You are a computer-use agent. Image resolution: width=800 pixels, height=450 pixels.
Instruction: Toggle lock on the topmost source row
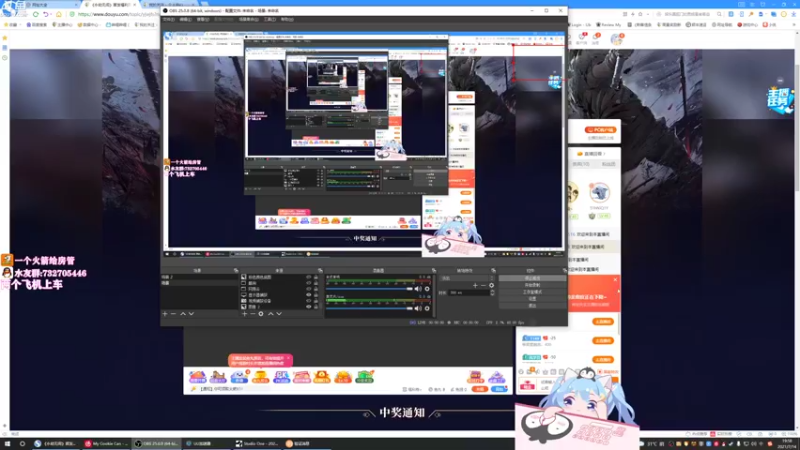[x=316, y=277]
